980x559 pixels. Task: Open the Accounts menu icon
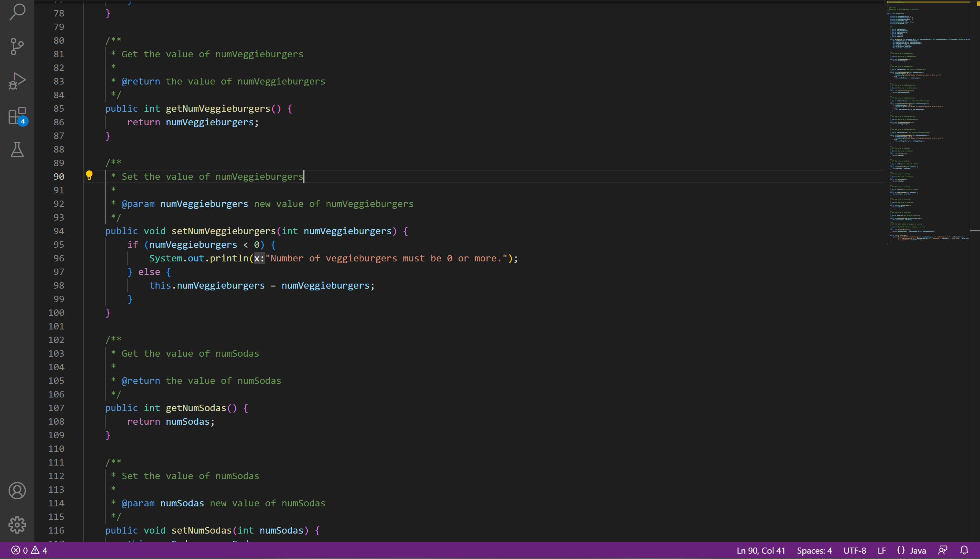pyautogui.click(x=17, y=491)
